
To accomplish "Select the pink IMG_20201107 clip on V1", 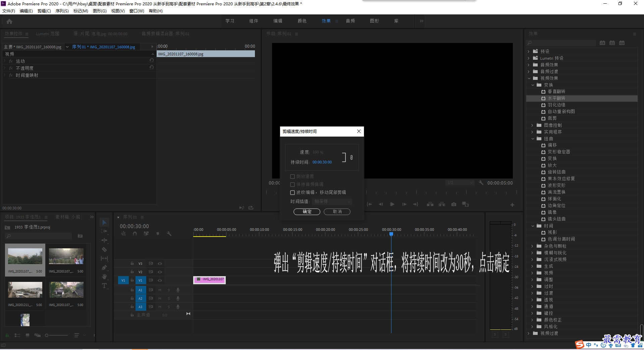I will pyautogui.click(x=210, y=280).
